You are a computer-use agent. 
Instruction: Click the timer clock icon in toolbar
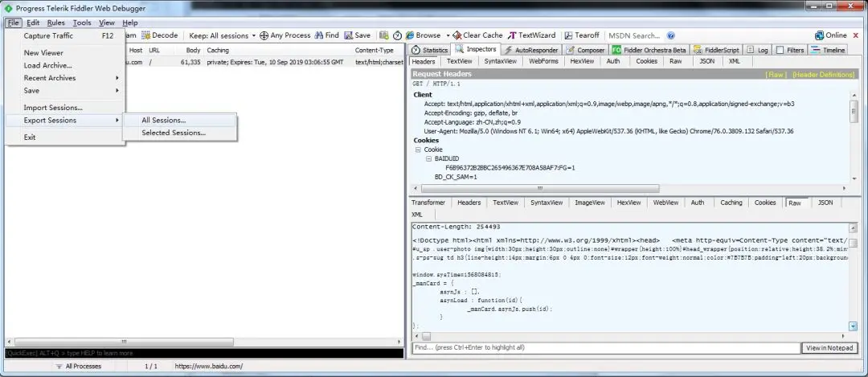point(397,35)
